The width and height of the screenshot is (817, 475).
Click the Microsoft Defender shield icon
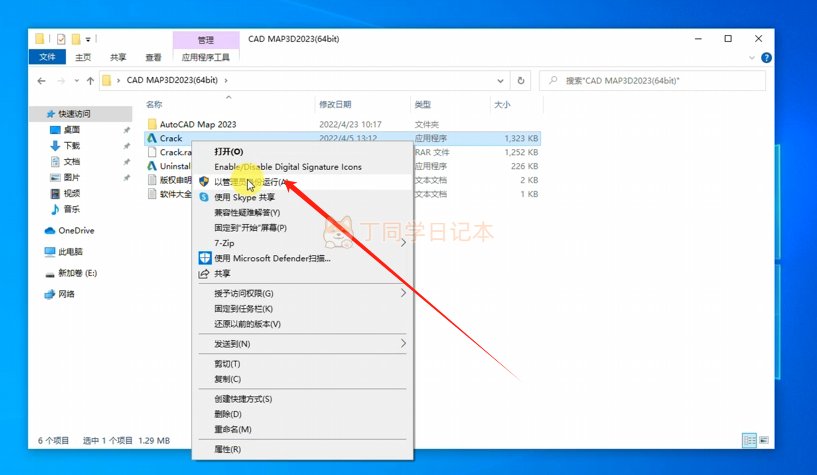(205, 258)
